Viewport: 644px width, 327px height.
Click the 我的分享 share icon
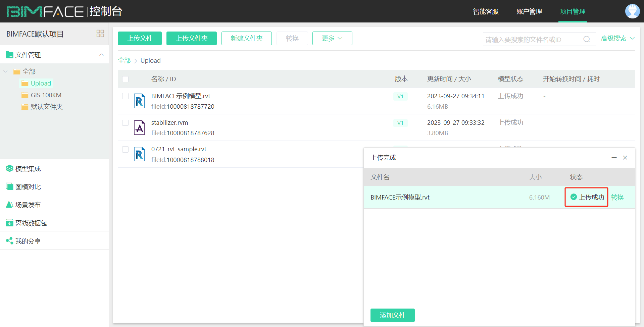(9, 240)
